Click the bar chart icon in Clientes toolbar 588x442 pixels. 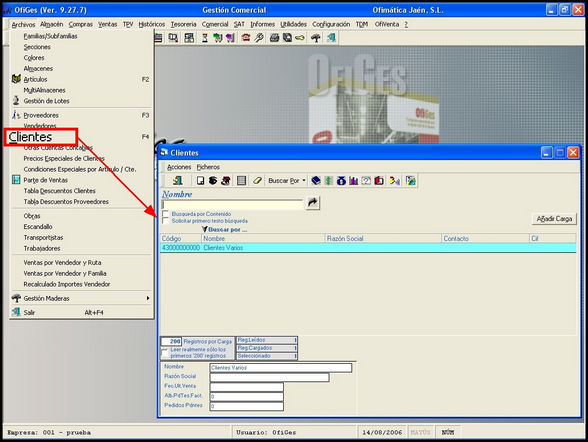354,181
